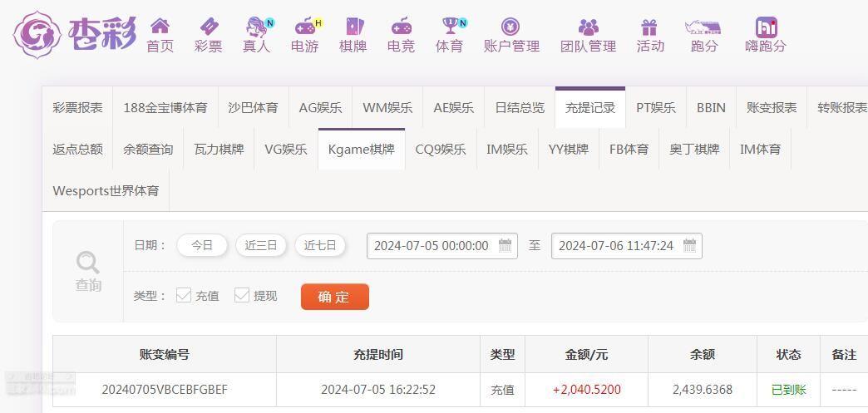Viewport: 868px width, 413px height.
Task: Switch to the WM娱乐 tab
Action: pyautogui.click(x=387, y=107)
